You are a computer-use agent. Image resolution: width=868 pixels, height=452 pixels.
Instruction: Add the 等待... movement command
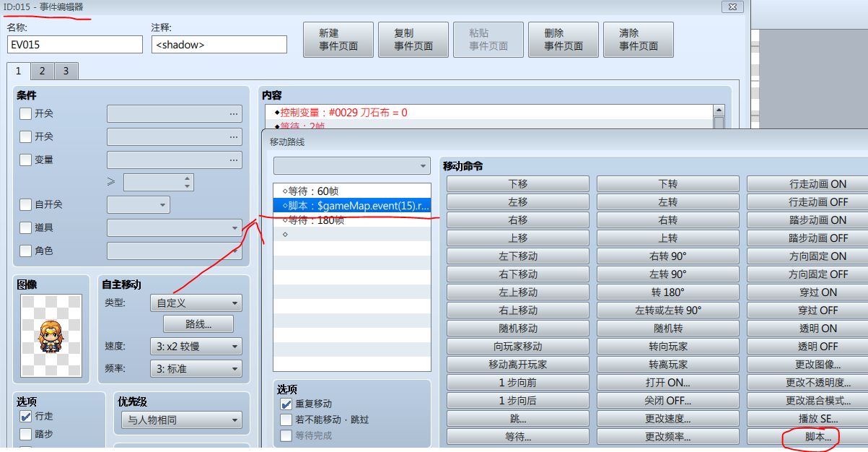tap(518, 437)
